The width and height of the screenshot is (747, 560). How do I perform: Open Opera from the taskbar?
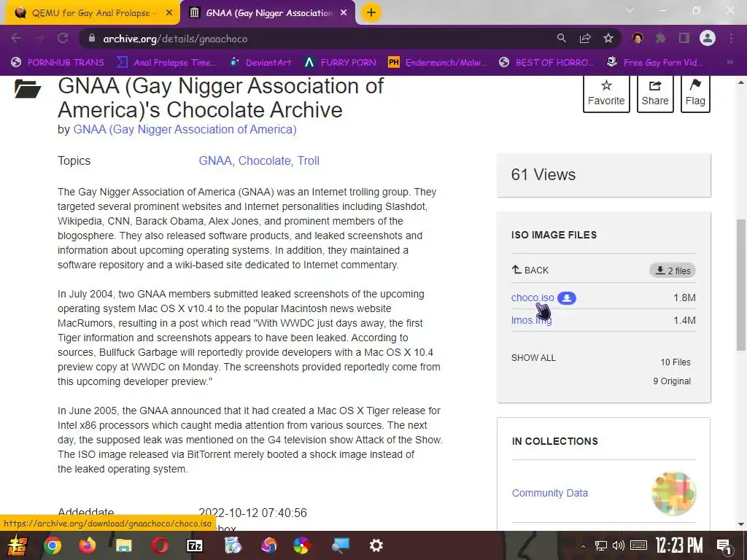(x=160, y=545)
